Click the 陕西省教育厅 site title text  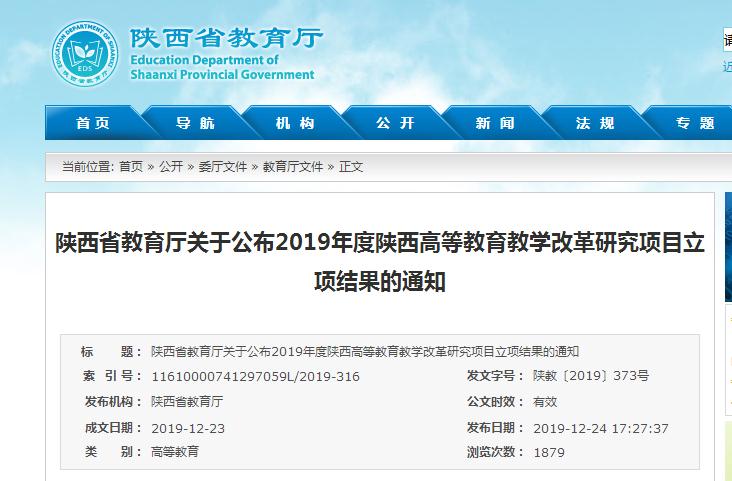[226, 38]
